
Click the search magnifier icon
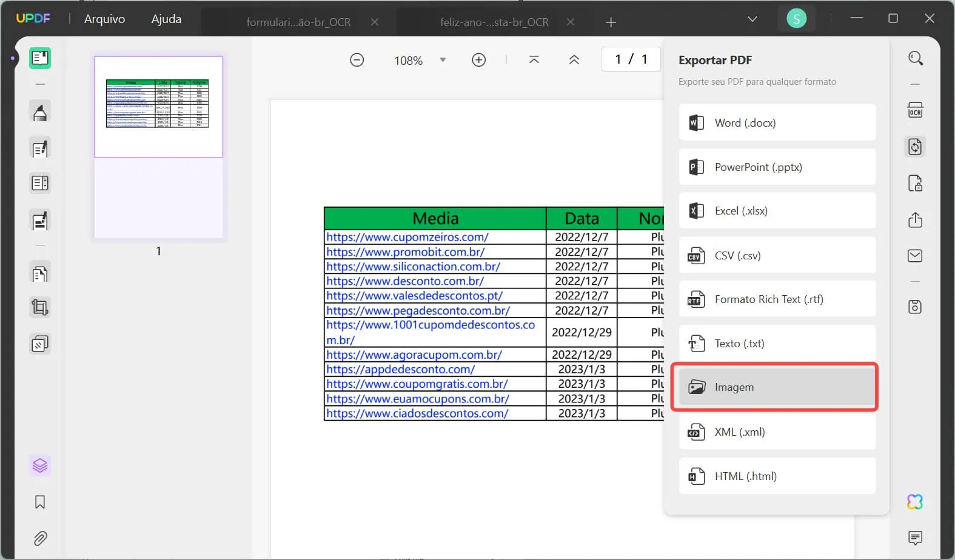pyautogui.click(x=915, y=58)
